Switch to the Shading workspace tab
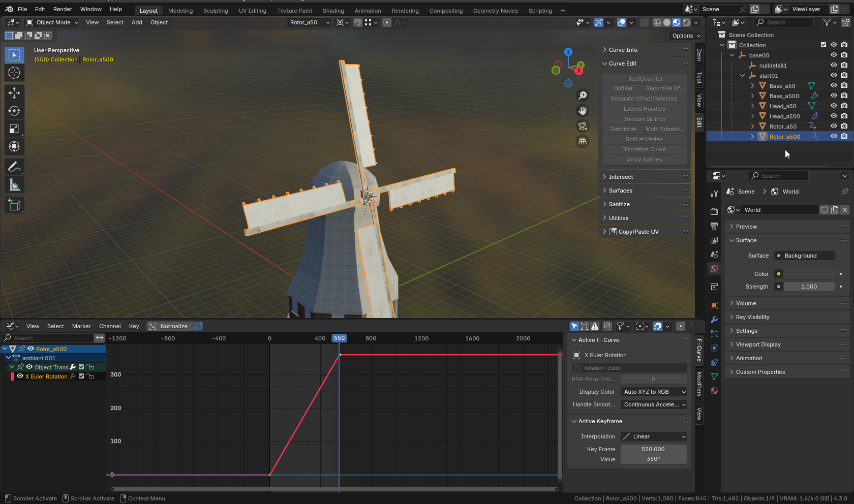The image size is (854, 504). coord(333,11)
